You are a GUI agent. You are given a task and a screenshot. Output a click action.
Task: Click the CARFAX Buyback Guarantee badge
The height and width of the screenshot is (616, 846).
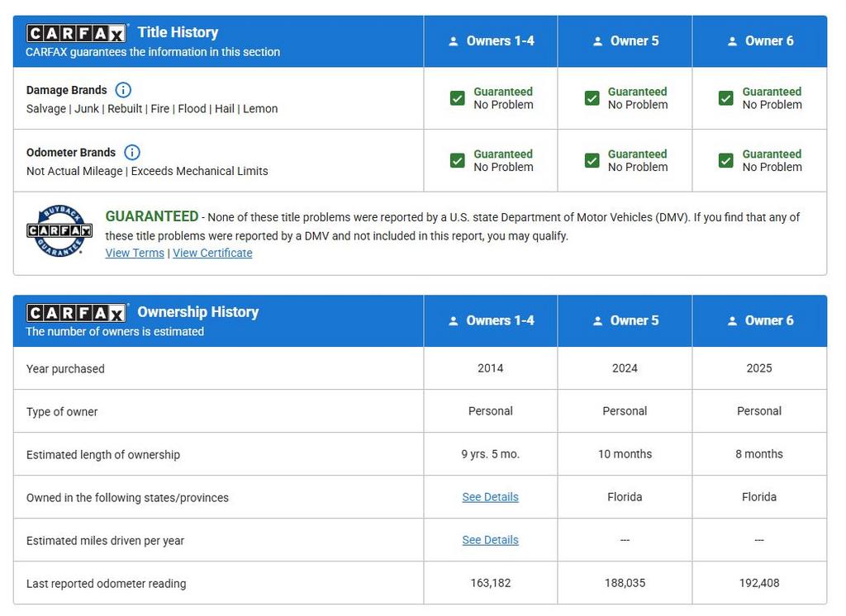point(59,230)
